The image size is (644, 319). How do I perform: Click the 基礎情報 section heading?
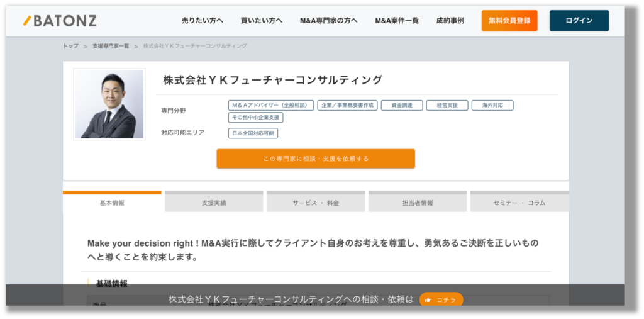coord(111,283)
